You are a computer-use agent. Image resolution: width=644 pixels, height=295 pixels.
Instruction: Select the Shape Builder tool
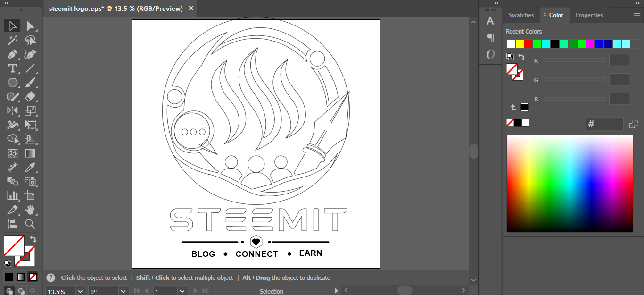pos(12,139)
